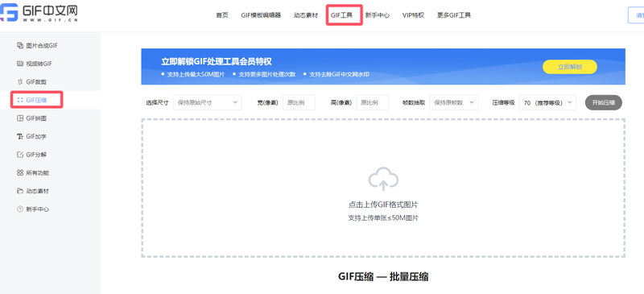Click the yellow 立即解锁 button

tap(570, 67)
